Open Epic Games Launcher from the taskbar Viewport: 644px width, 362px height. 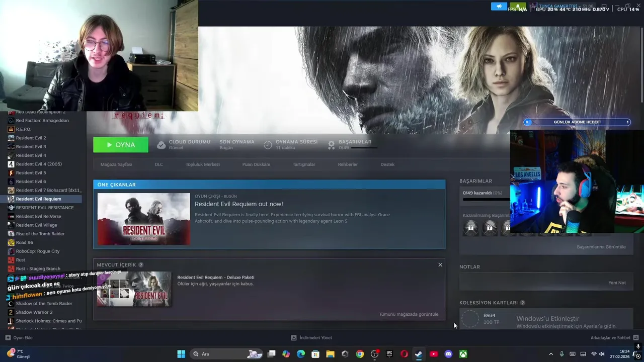pyautogui.click(x=389, y=354)
